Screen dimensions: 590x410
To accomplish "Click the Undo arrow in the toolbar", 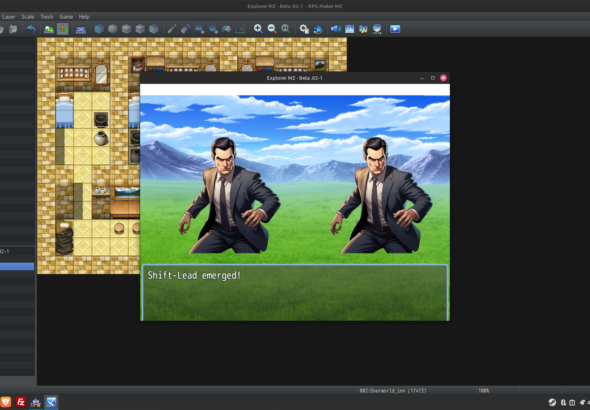I will [x=31, y=29].
